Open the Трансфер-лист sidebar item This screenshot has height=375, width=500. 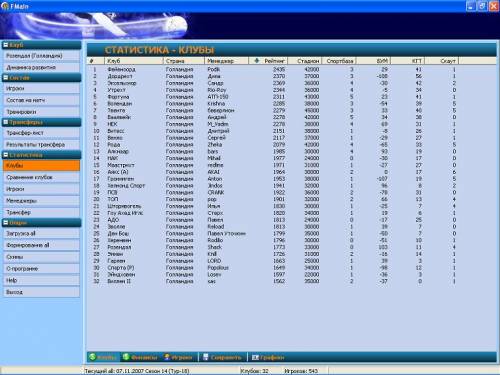(x=41, y=133)
